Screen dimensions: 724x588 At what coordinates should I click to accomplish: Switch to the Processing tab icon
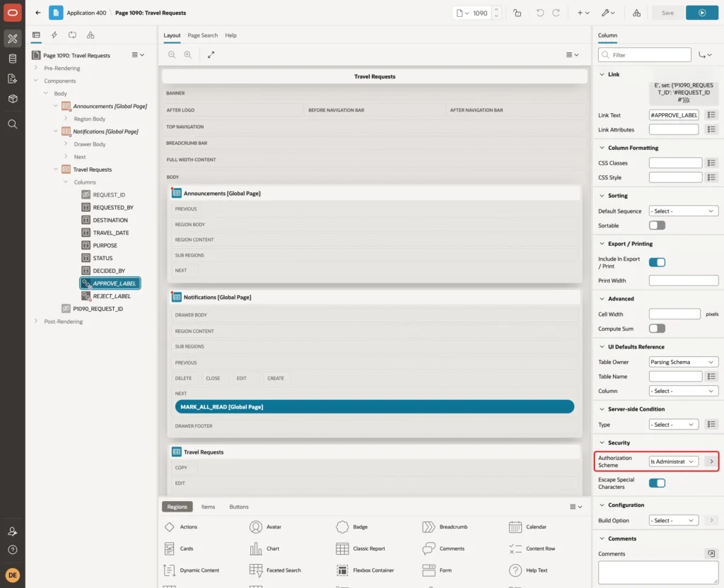click(x=73, y=35)
